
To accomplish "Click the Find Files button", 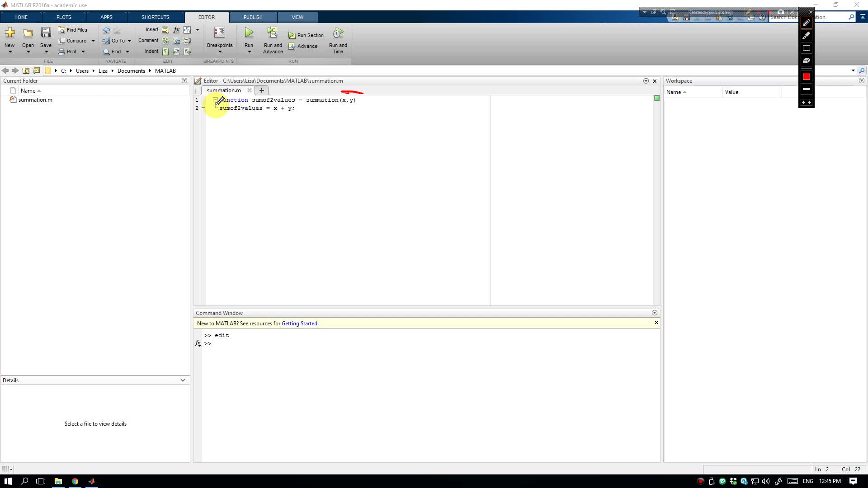I will [73, 30].
